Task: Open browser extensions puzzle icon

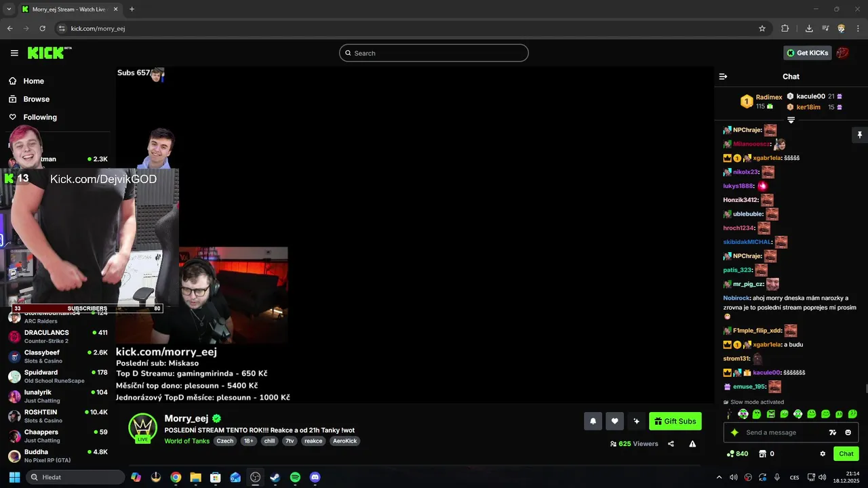Action: pos(785,28)
